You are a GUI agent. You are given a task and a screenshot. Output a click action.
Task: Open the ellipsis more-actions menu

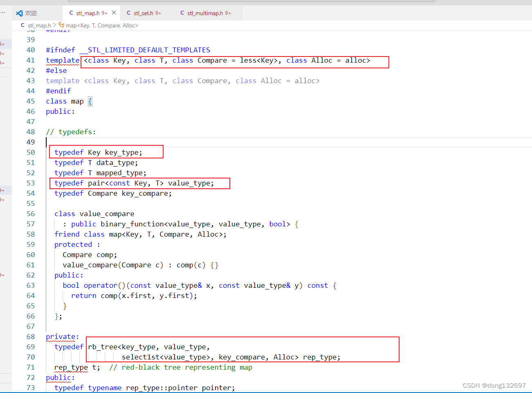3,13
